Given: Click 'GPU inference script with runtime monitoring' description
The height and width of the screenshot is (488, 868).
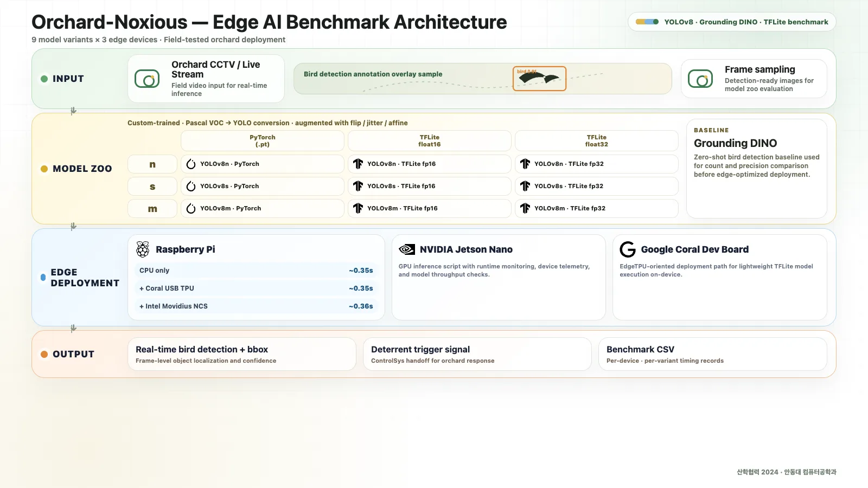Looking at the screenshot, I should (x=494, y=270).
